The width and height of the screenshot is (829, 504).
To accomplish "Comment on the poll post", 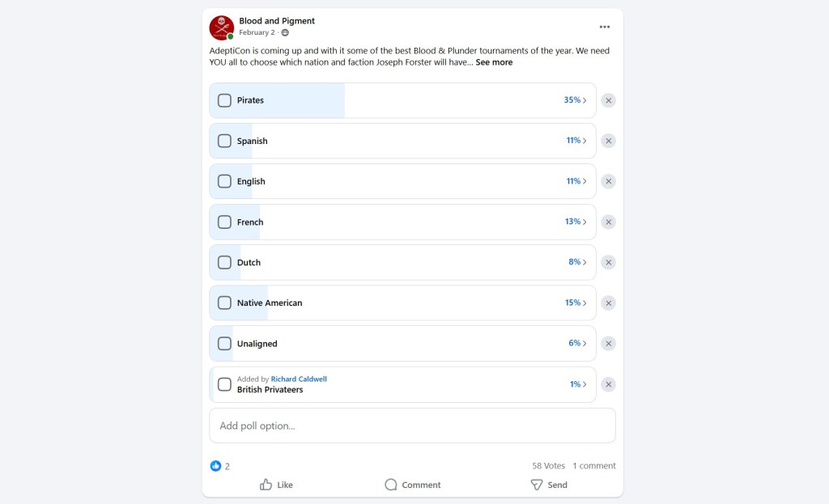I will coord(413,485).
